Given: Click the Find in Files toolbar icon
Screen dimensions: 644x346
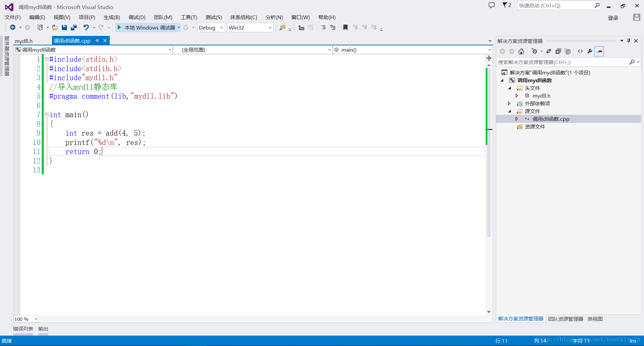Looking at the screenshot, I should click(x=282, y=28).
